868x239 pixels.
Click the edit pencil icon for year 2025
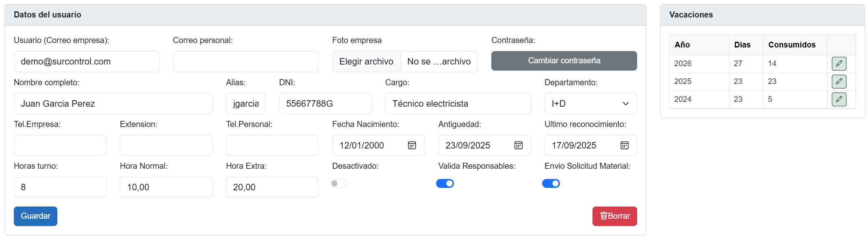839,82
